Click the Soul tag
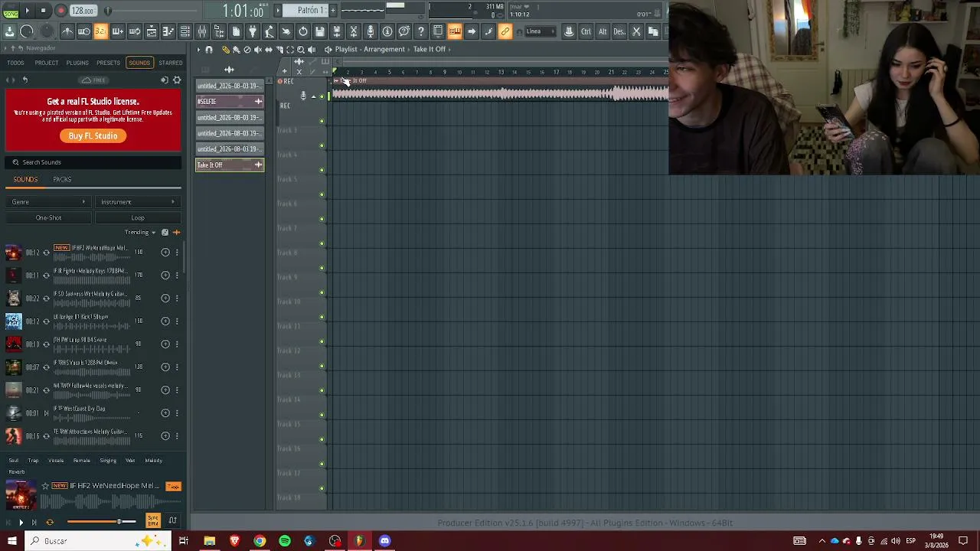Screen dimensions: 980x551 (x=14, y=461)
